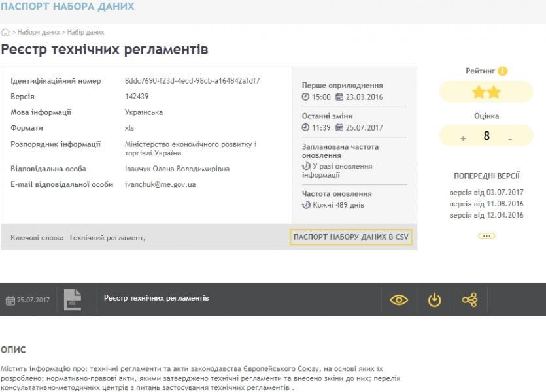This screenshot has height=392, width=546.
Task: Click the xls file icon
Action: click(x=73, y=299)
